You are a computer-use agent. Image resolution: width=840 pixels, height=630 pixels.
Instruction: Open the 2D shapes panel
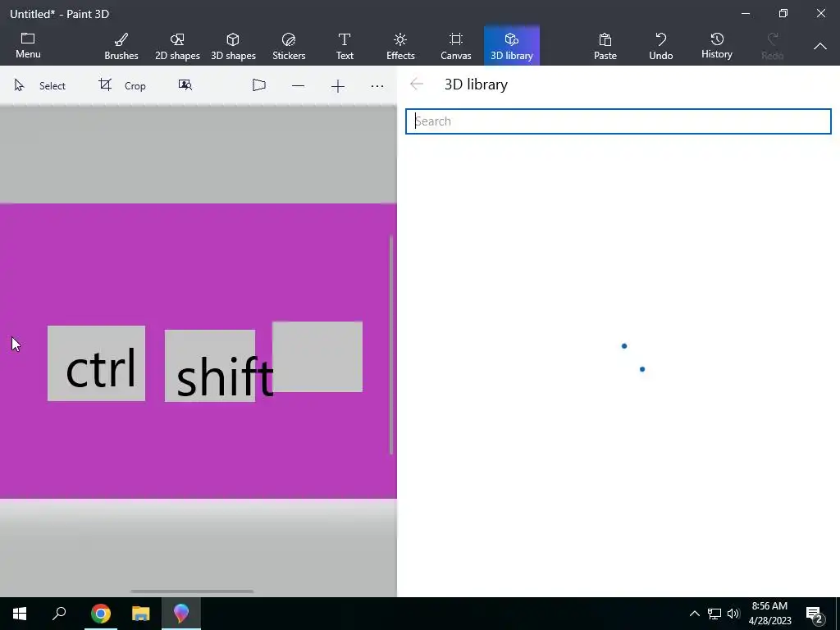pyautogui.click(x=177, y=46)
